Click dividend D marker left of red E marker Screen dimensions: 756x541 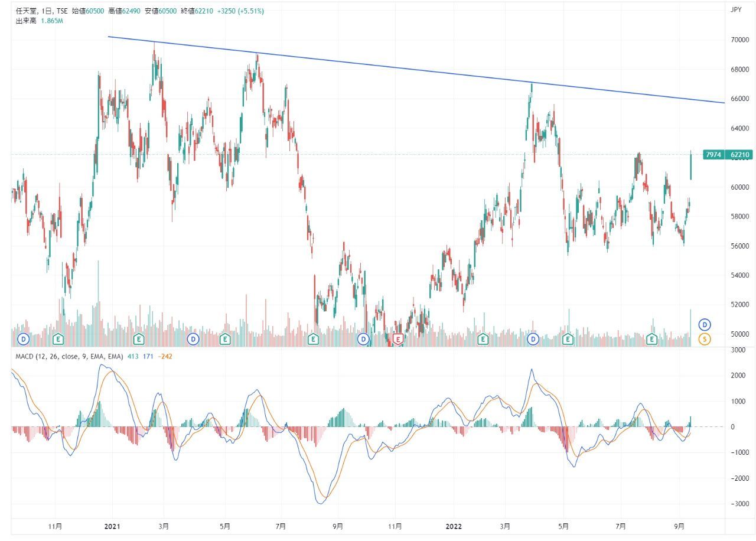point(363,339)
